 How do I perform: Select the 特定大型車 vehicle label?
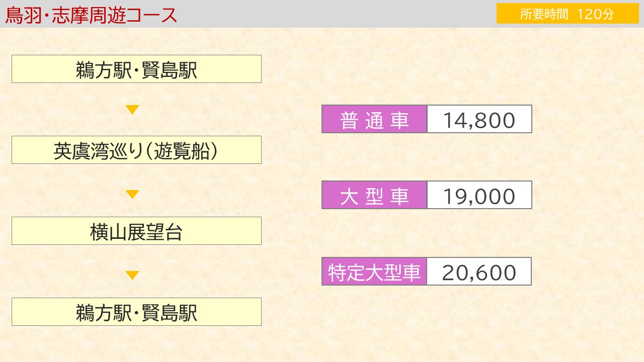[374, 271]
